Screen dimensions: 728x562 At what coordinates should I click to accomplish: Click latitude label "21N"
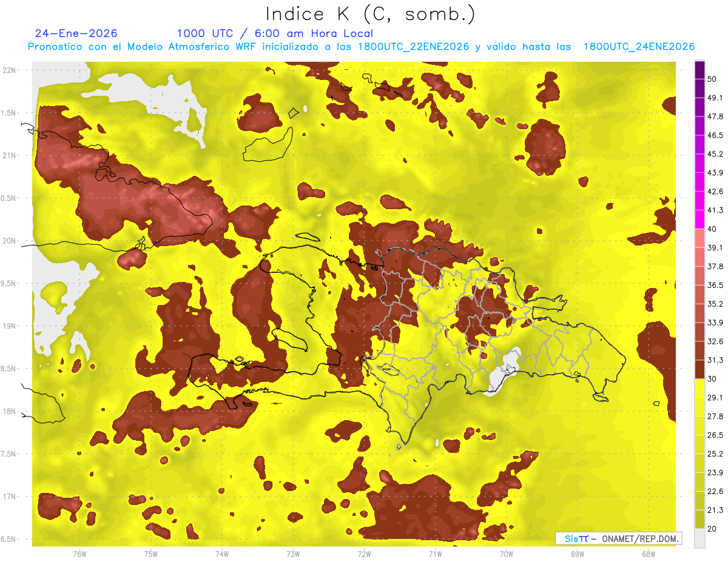tap(9, 155)
